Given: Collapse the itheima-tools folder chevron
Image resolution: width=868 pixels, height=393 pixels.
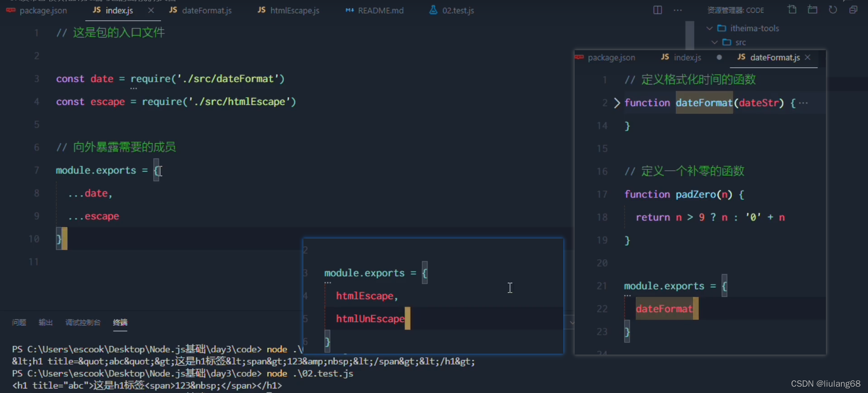Looking at the screenshot, I should [709, 28].
